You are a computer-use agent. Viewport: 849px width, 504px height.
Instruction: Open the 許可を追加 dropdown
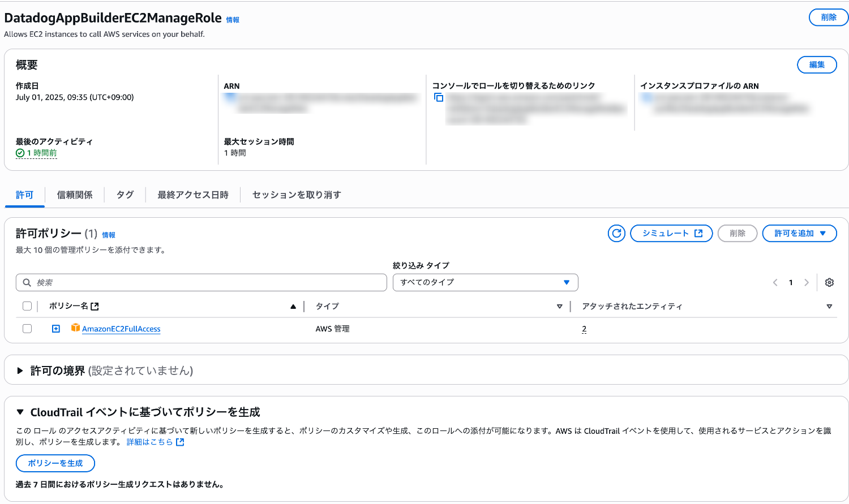[800, 233]
